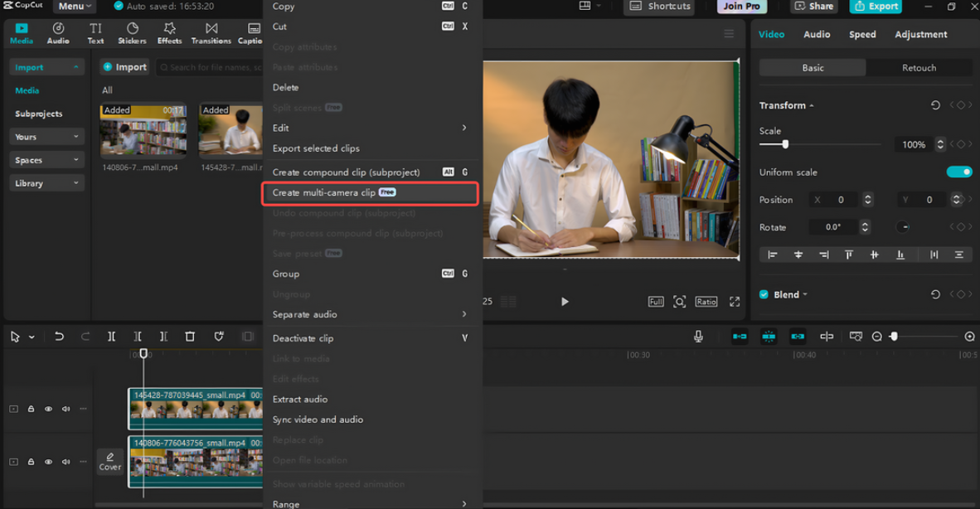Click the Share button

pyautogui.click(x=813, y=7)
